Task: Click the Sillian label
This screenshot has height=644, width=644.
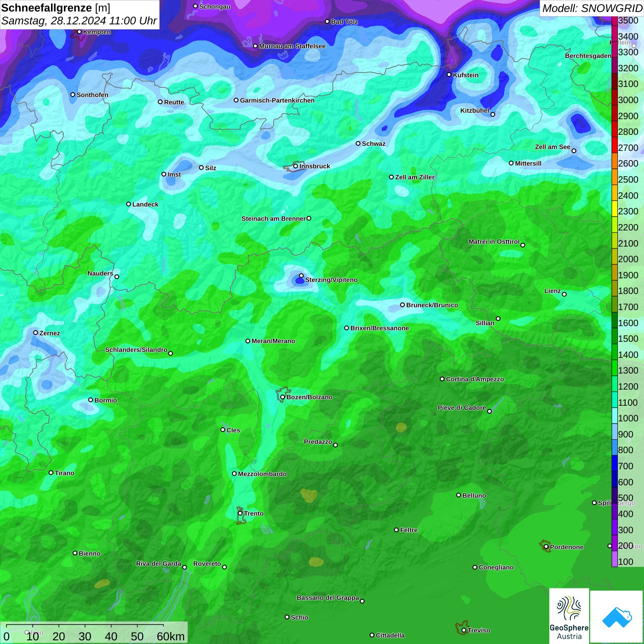Action: [485, 323]
